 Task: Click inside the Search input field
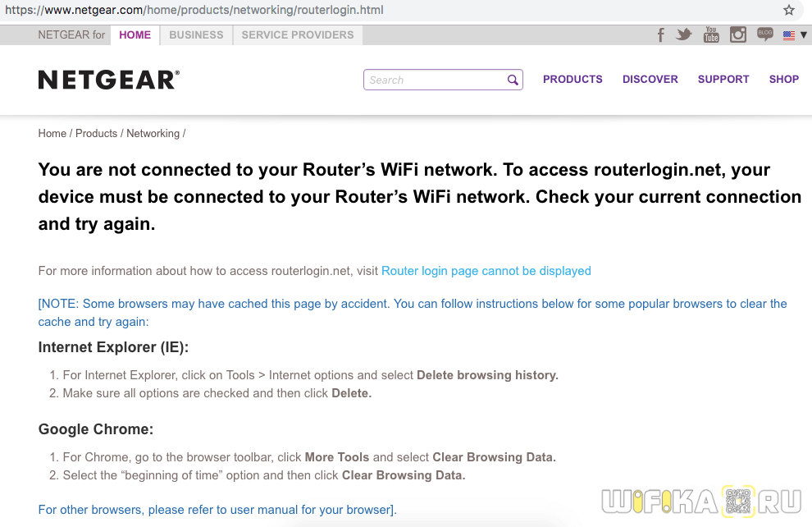pos(435,80)
